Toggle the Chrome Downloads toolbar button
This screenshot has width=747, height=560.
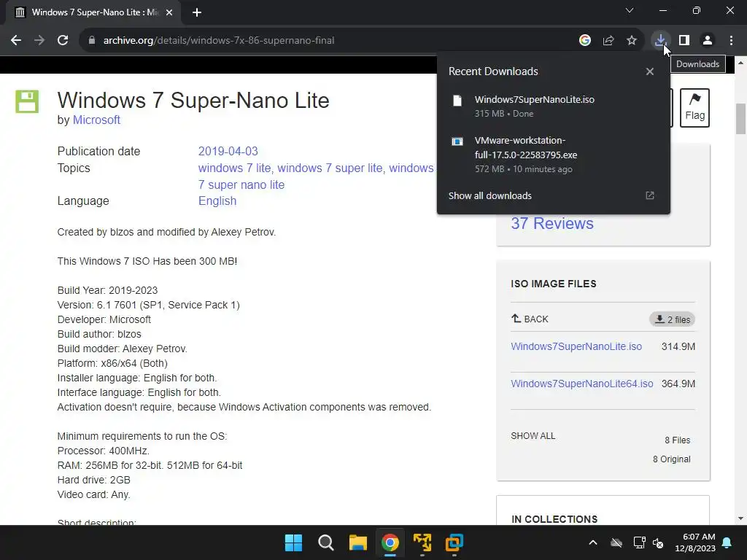point(660,41)
